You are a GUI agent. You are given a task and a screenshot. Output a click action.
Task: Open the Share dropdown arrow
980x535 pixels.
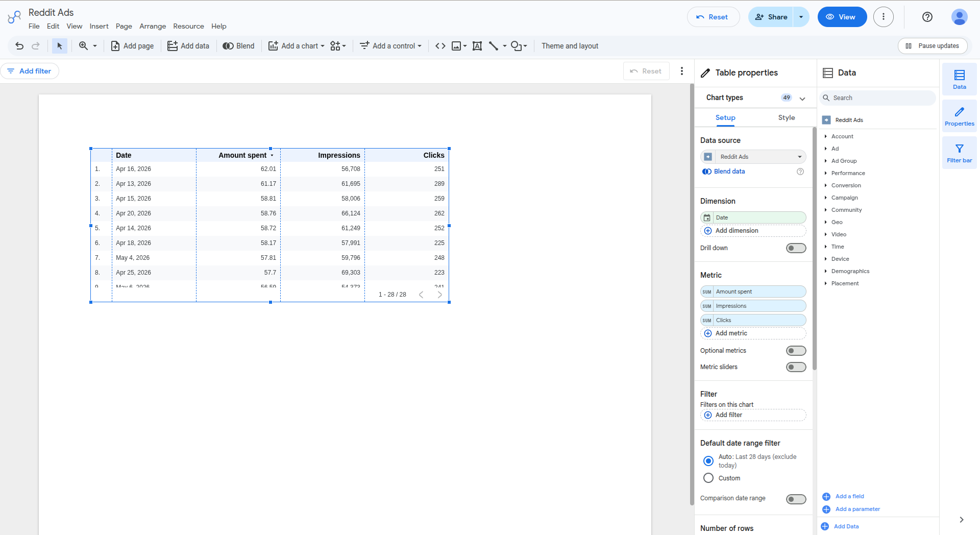pyautogui.click(x=801, y=17)
